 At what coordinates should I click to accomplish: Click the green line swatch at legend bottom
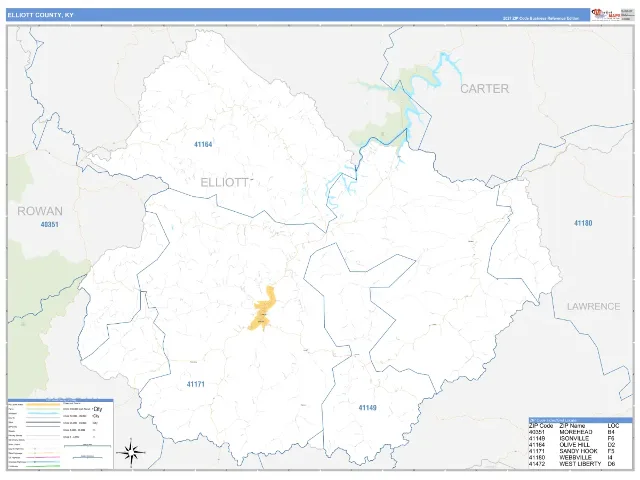tap(43, 466)
